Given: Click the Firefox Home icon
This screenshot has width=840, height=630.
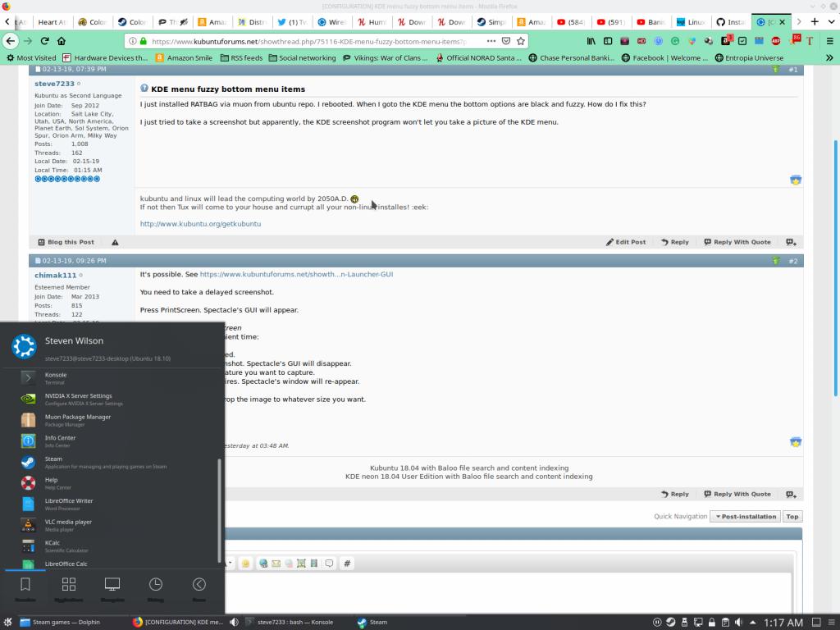Looking at the screenshot, I should click(62, 40).
